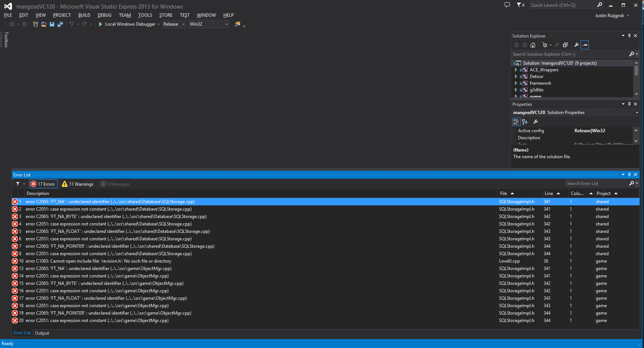Toggle the 17 Errors filter

[43, 184]
